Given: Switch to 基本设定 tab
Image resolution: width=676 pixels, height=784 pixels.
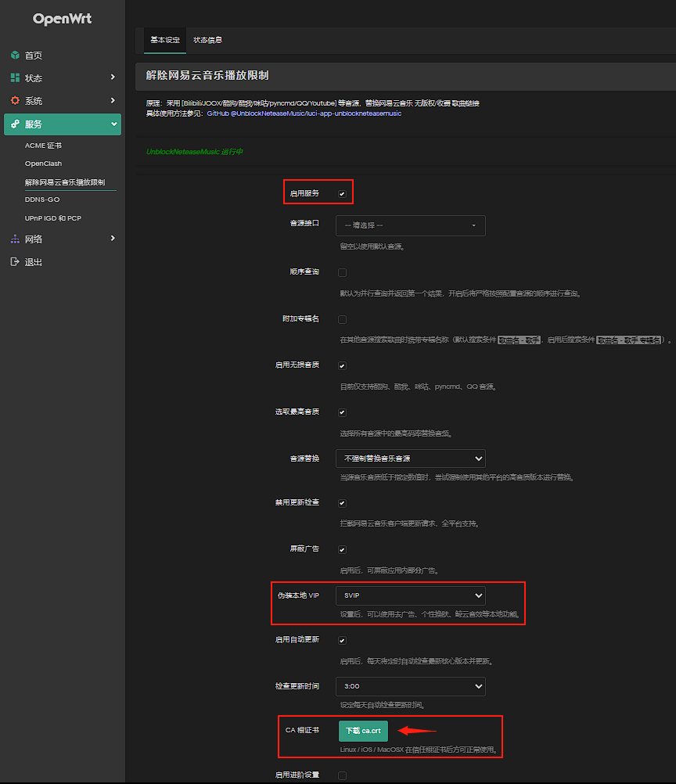Looking at the screenshot, I should point(165,40).
